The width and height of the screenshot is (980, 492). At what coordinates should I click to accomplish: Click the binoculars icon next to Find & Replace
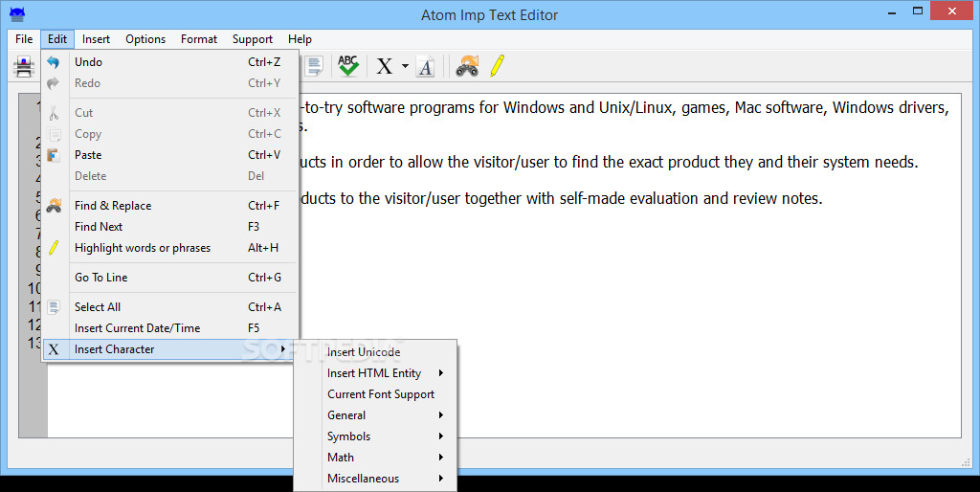click(54, 206)
